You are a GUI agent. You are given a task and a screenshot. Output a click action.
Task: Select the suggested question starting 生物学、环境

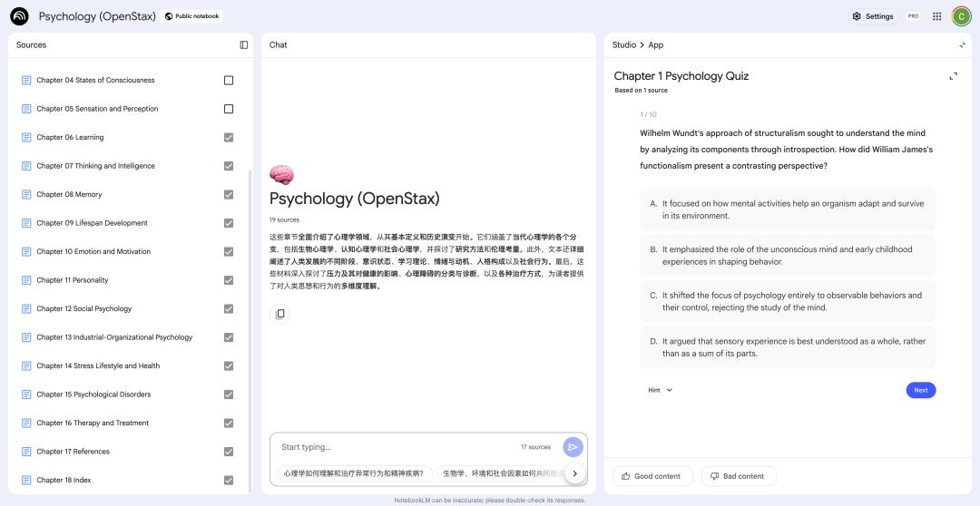(500, 474)
